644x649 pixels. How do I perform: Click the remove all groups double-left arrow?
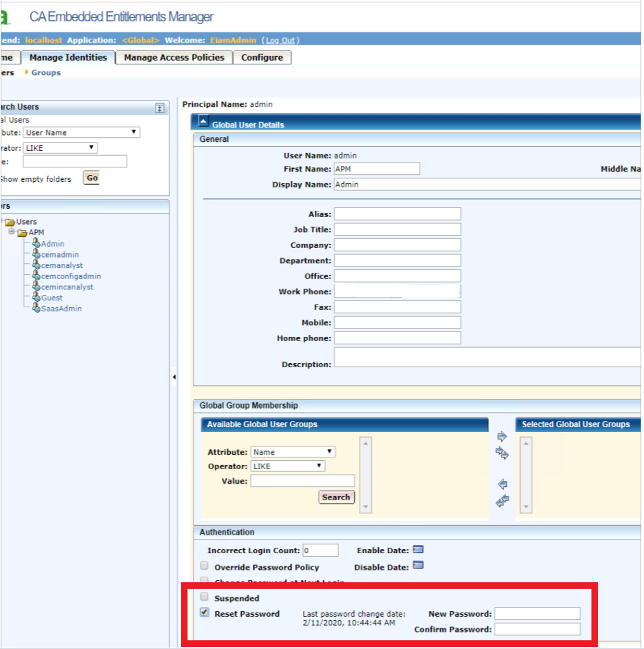pos(502,501)
